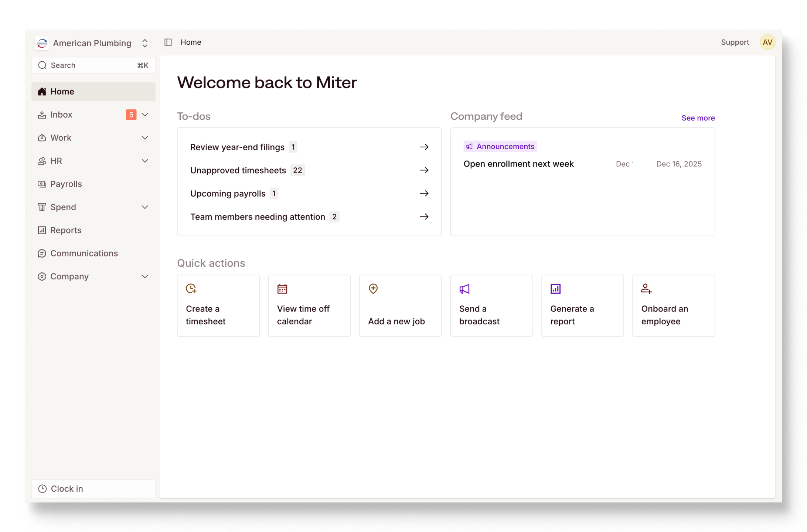This screenshot has height=532, width=807.
Task: Open Communications in the sidebar
Action: click(93, 253)
